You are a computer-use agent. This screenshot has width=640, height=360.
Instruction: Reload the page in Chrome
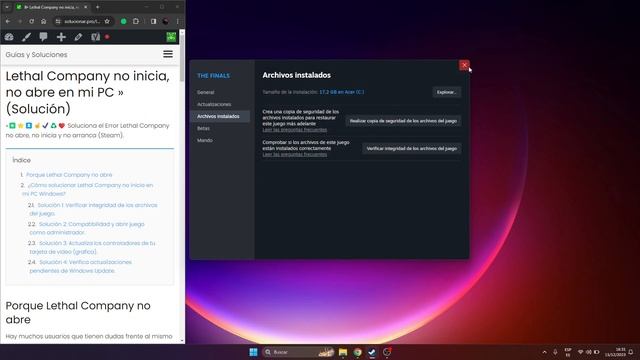point(31,21)
